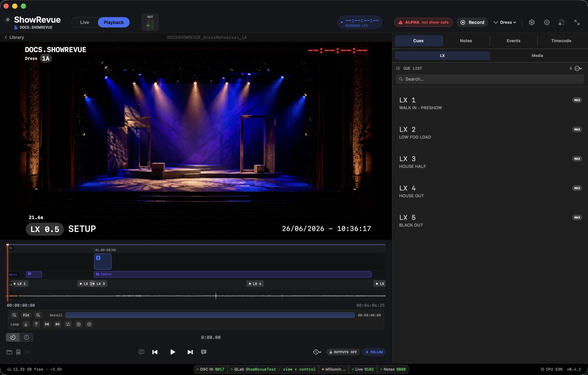
Task: Click the QLab ShowRevueTest status entry
Action: (273, 369)
